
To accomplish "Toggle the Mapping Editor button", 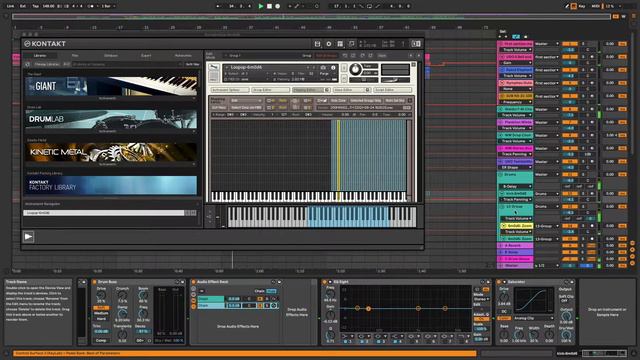I will (x=311, y=90).
